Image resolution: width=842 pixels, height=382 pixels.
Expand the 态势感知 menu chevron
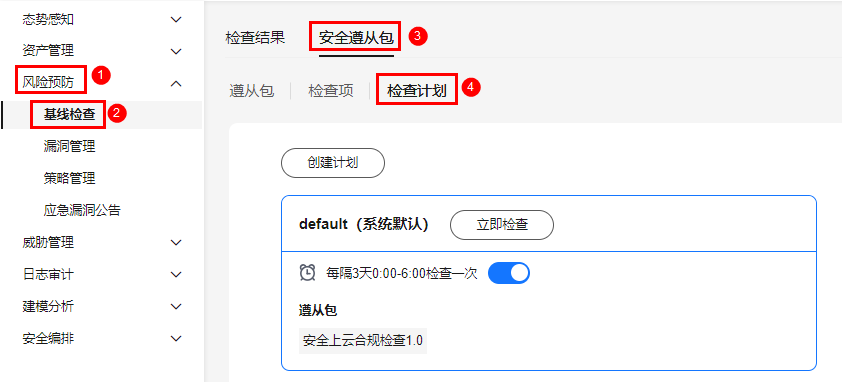coord(176,20)
